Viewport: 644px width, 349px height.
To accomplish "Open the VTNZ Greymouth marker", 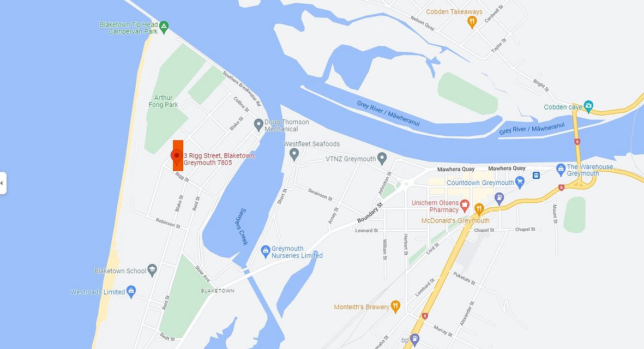I will [382, 159].
